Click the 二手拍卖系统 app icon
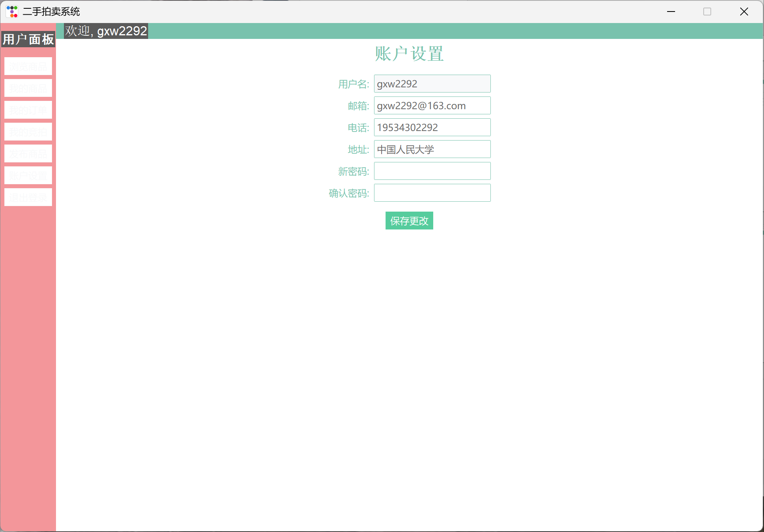This screenshot has width=764, height=532. tap(12, 12)
